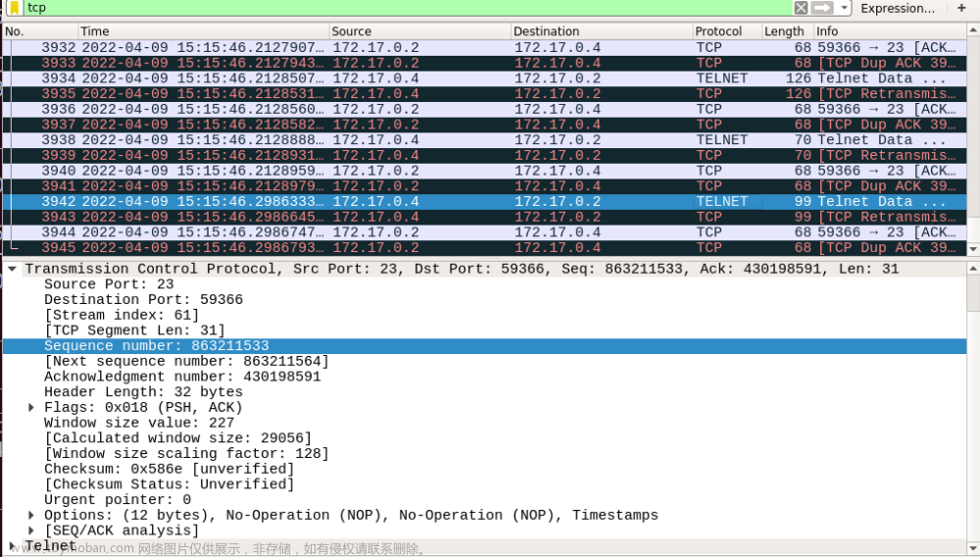Click the filter bookmark icon

[x=14, y=8]
